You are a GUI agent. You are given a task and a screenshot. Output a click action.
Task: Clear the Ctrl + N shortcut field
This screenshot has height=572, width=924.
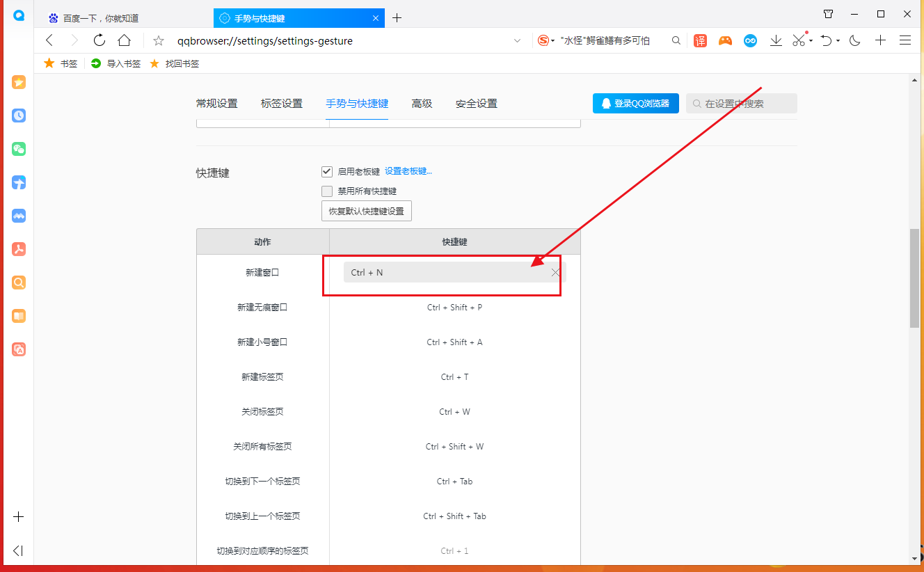tap(555, 273)
